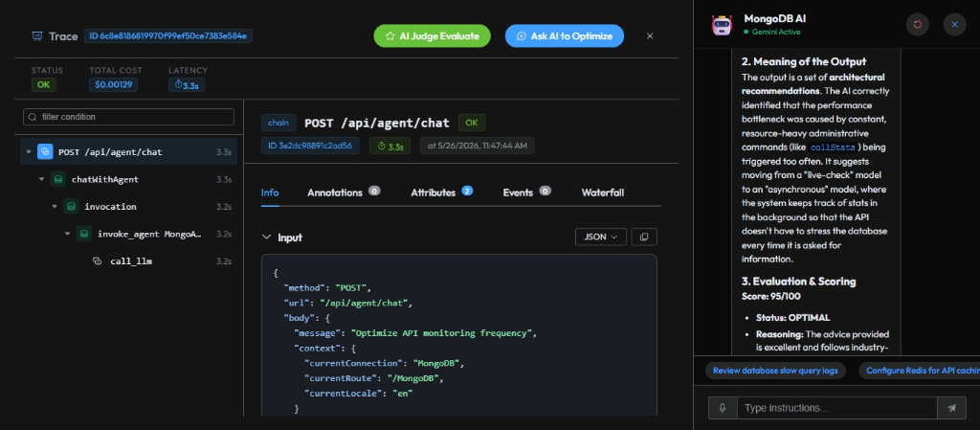Send the message with the paper plane icon
Screen dimensions: 980x430
952,408
